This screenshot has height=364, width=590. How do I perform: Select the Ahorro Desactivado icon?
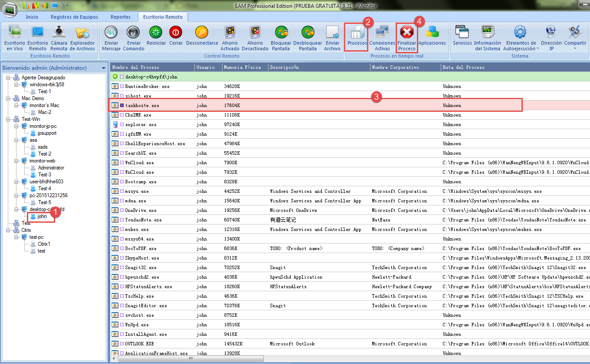(x=255, y=38)
